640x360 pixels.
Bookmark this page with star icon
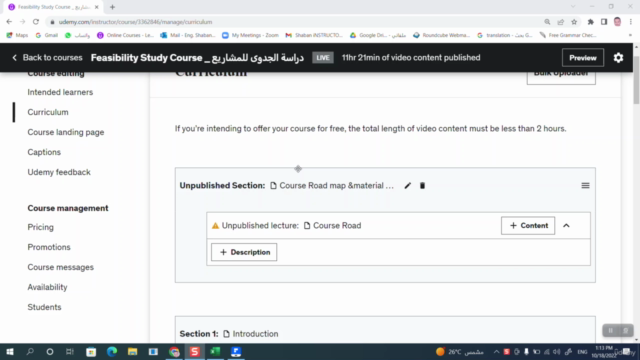574,22
